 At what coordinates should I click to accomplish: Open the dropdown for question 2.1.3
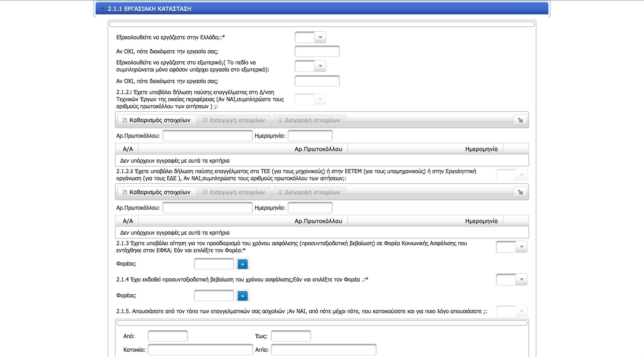tap(521, 247)
